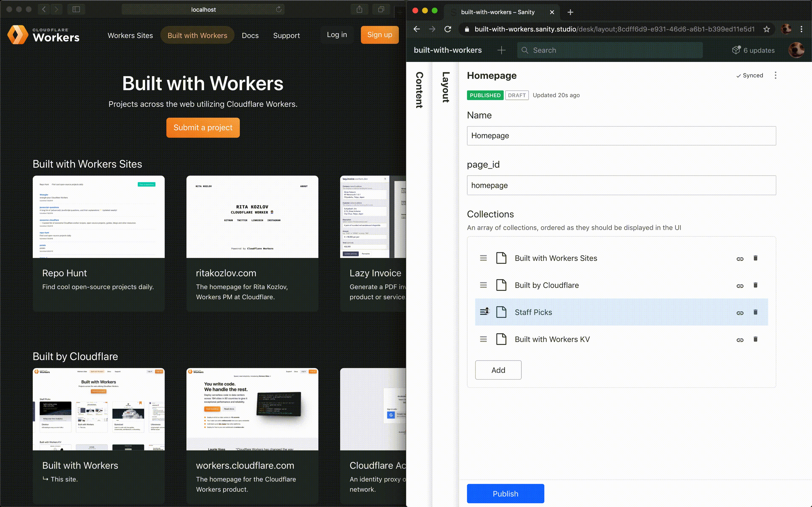
Task: Switch to the DRAFT badge view
Action: 517,95
